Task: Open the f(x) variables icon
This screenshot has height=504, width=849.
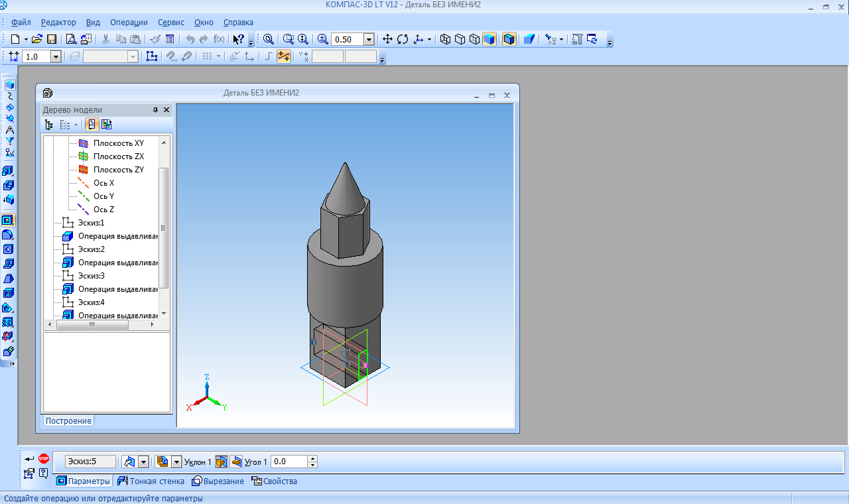Action: click(x=219, y=39)
